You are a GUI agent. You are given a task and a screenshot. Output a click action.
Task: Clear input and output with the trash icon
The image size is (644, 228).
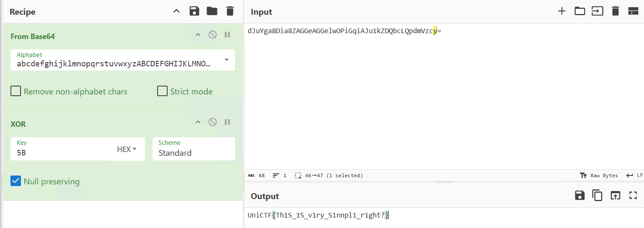pyautogui.click(x=615, y=11)
